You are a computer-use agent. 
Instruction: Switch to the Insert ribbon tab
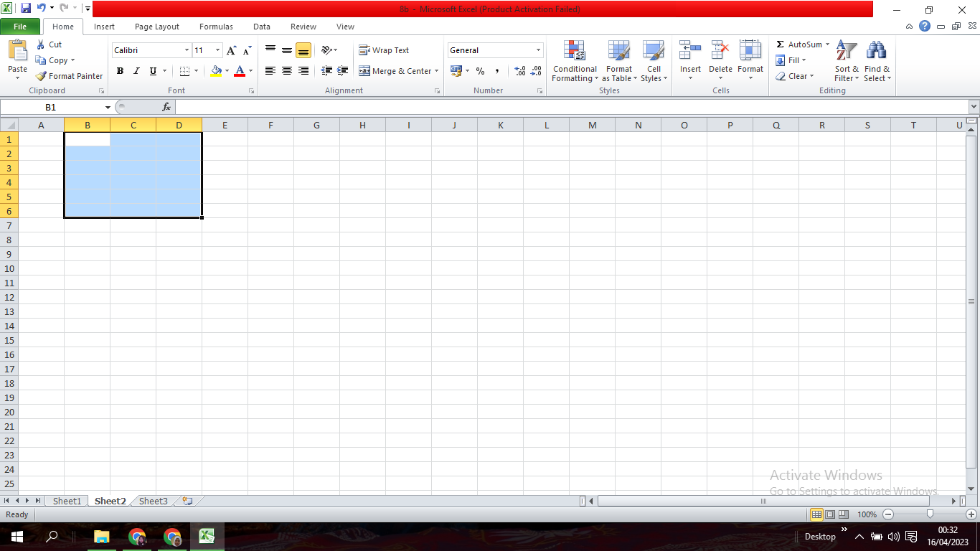click(104, 27)
